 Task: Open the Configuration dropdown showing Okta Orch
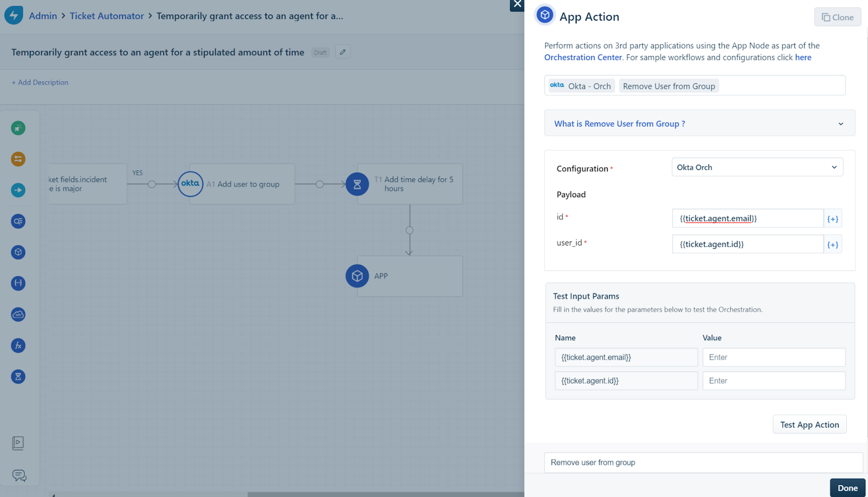pyautogui.click(x=757, y=167)
